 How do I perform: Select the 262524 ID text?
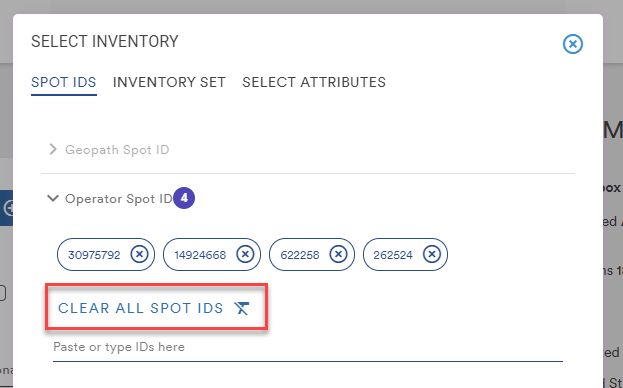[x=393, y=255]
